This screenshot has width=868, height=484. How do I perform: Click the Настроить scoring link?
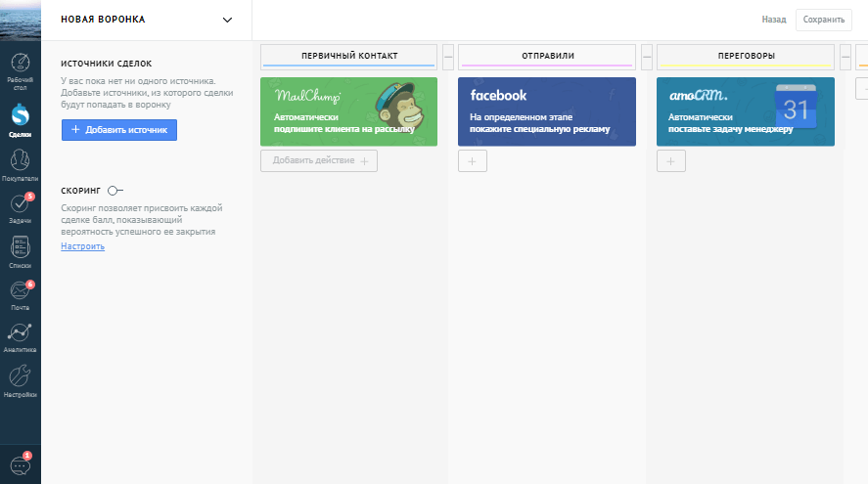point(82,246)
